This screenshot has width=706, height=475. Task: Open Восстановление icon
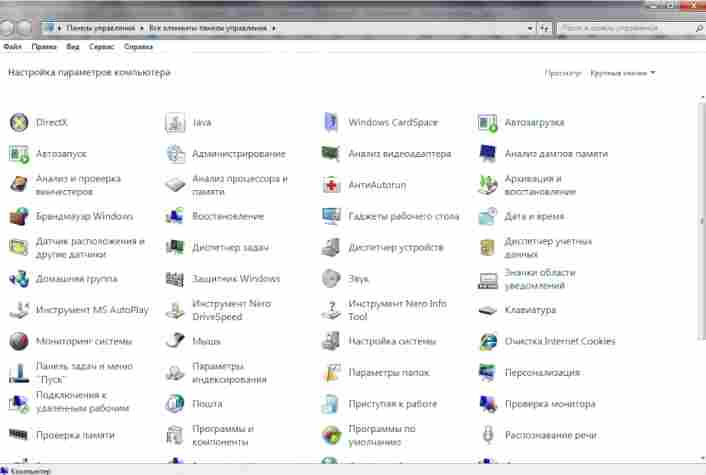[x=175, y=217]
